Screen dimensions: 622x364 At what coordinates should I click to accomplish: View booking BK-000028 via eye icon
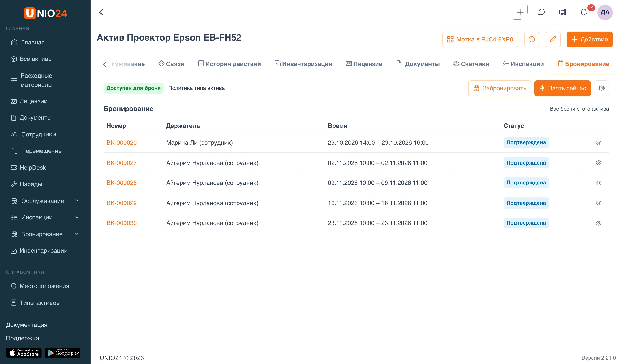pyautogui.click(x=598, y=183)
